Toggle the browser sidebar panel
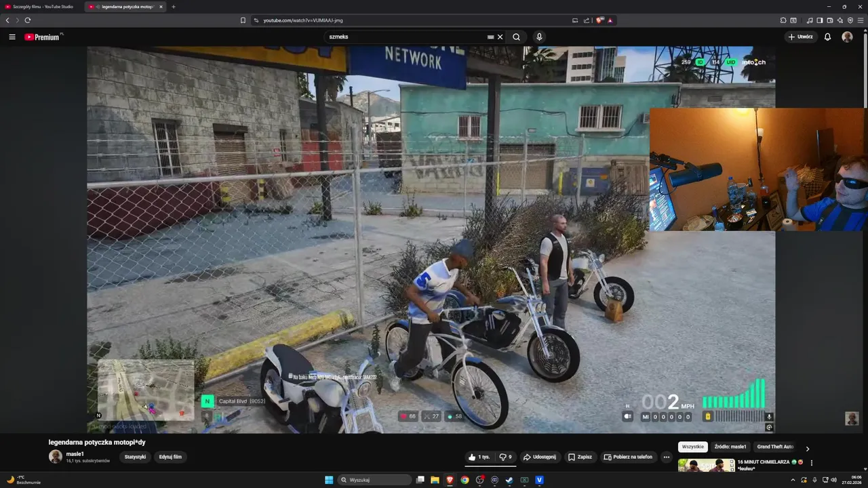Image resolution: width=868 pixels, height=488 pixels. [x=820, y=20]
